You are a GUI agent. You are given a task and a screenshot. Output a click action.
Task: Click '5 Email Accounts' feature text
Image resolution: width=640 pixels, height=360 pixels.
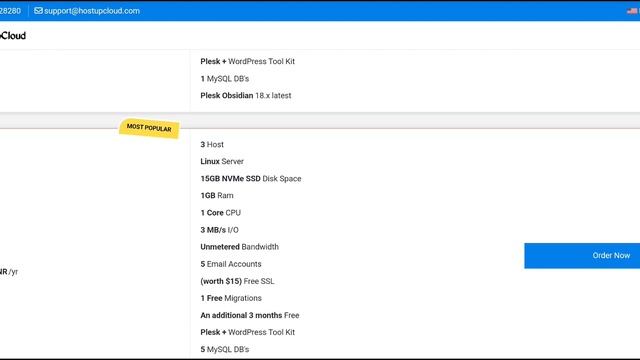point(231,264)
